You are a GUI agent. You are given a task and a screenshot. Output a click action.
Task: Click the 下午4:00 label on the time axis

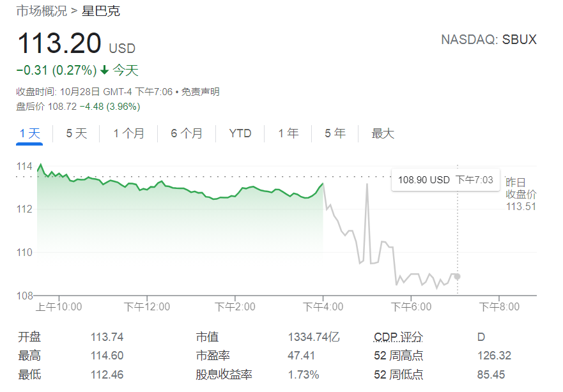click(x=323, y=306)
